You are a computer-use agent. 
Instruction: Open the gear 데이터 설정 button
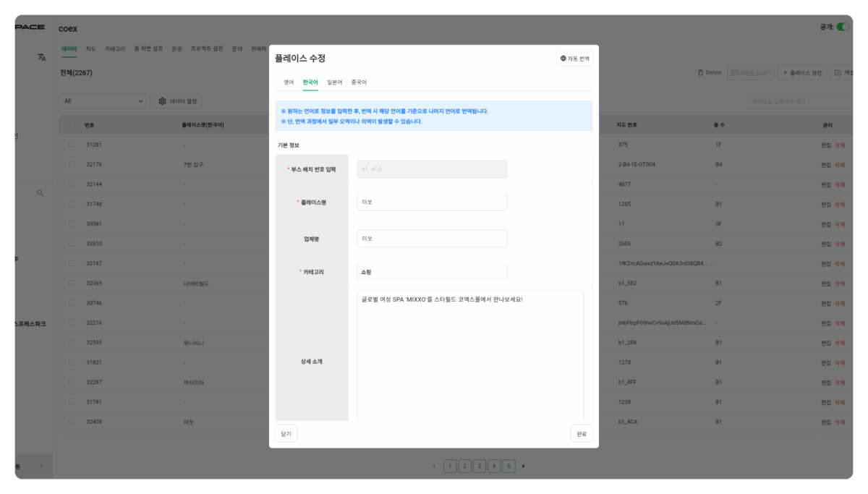pyautogui.click(x=177, y=101)
